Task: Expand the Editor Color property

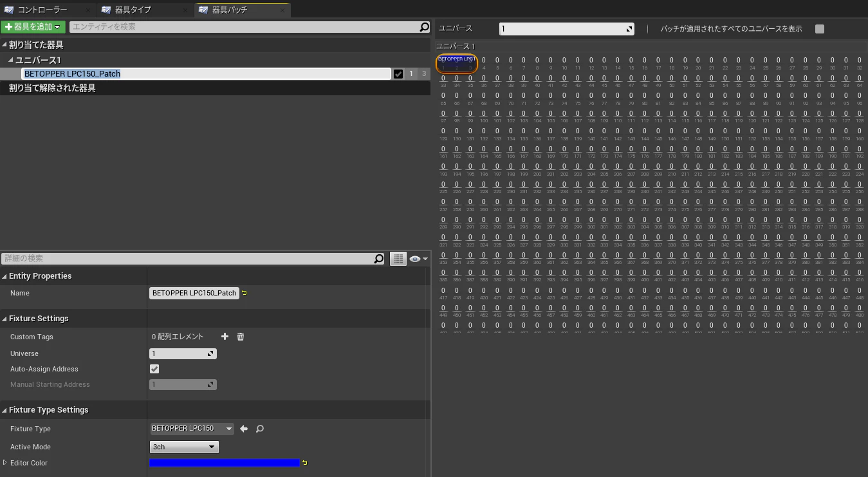Action: (5, 463)
